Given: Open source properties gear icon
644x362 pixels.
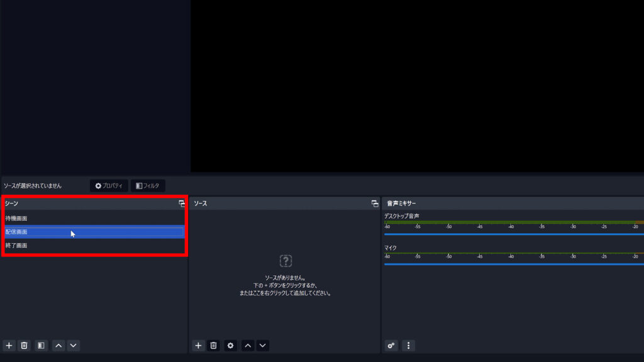Looking at the screenshot, I should [231, 346].
